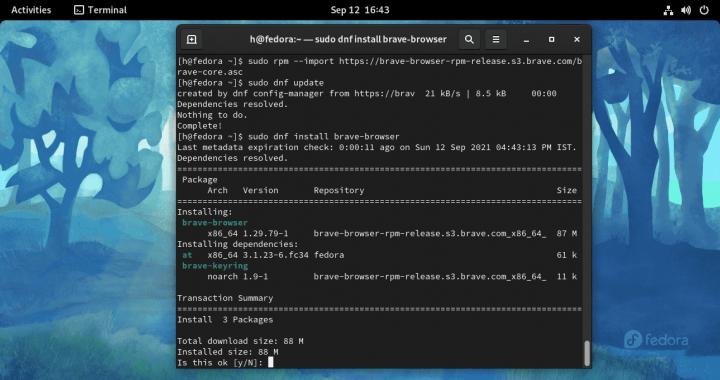Viewport: 720px width, 380px height.
Task: Click the 'Nothing to do.' line
Action: point(212,115)
